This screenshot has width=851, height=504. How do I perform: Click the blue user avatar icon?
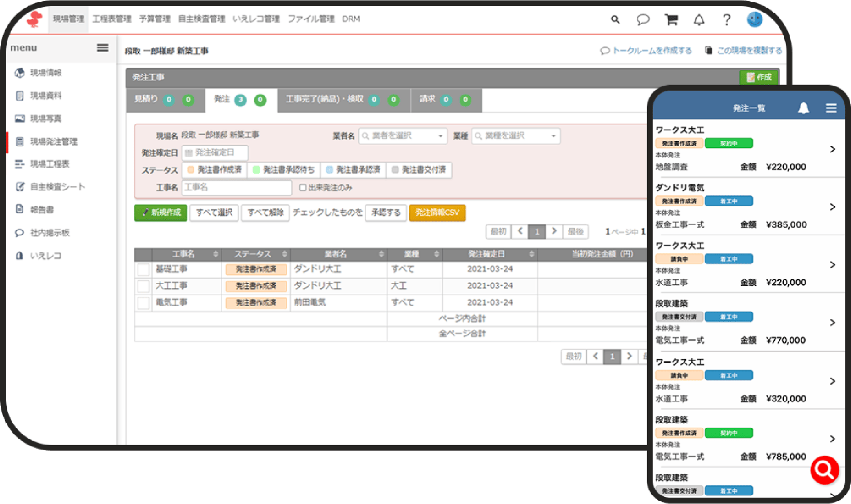tap(755, 19)
